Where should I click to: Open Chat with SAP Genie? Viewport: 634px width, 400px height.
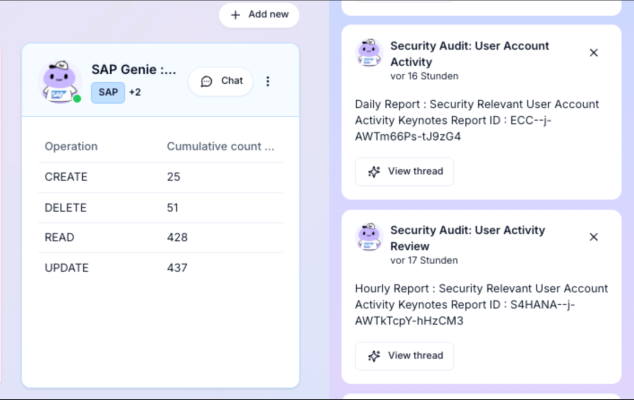(x=221, y=81)
